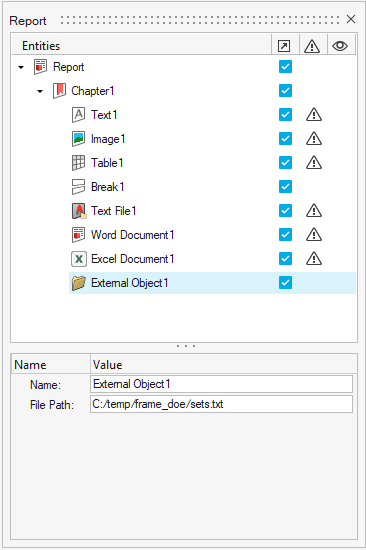The image size is (366, 550).
Task: Close the Report panel
Action: pyautogui.click(x=351, y=19)
